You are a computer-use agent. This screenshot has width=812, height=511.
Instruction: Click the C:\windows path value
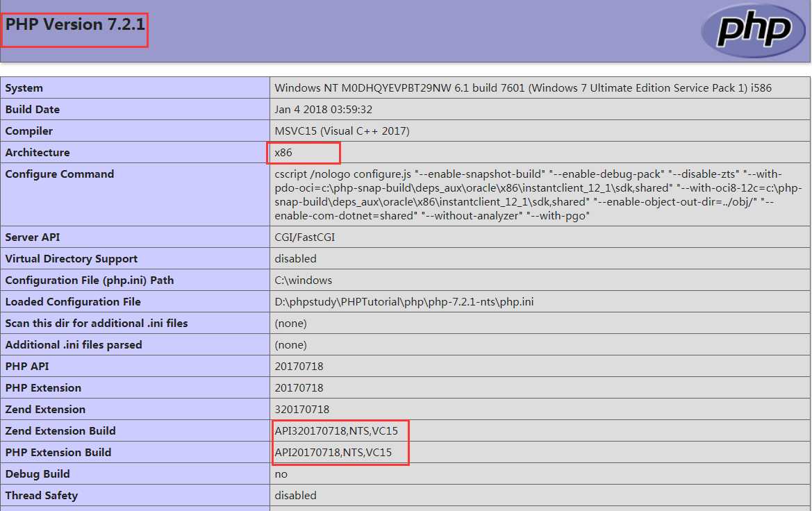[x=303, y=280]
